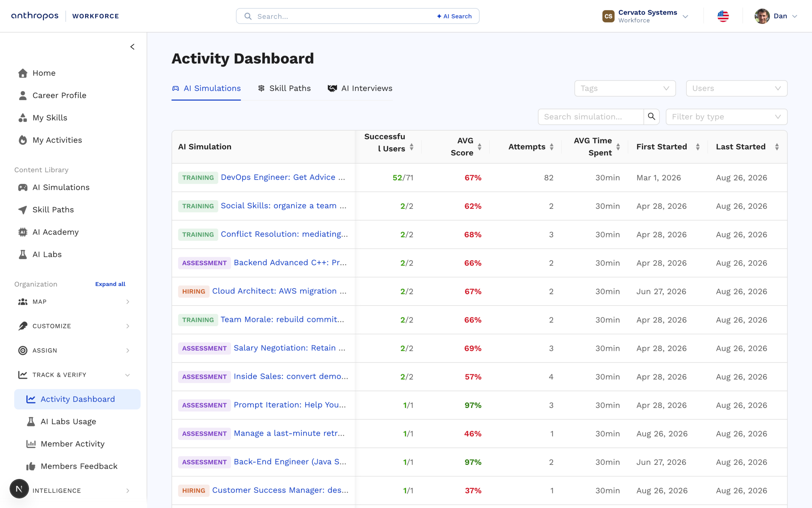Image resolution: width=812 pixels, height=508 pixels.
Task: Click the AI Academy chip icon
Action: (23, 232)
